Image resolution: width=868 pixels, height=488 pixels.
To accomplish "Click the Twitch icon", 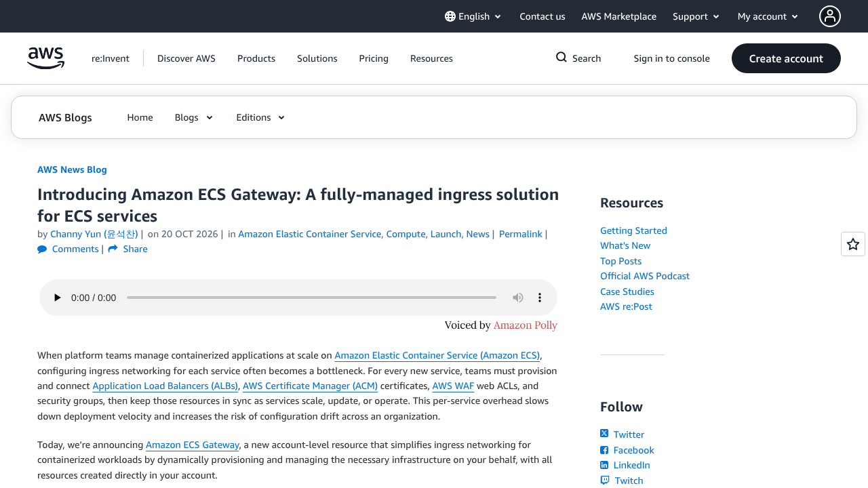I will (605, 481).
